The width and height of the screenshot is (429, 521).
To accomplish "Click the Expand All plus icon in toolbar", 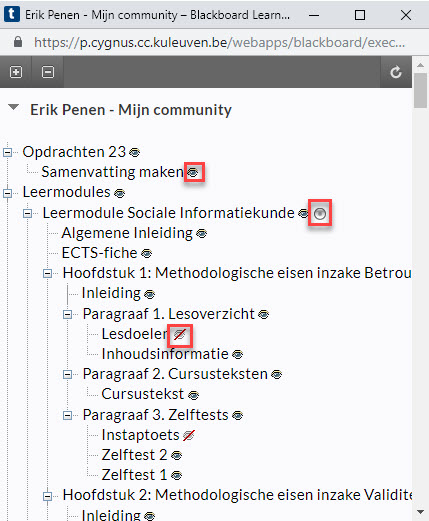I will point(16,72).
